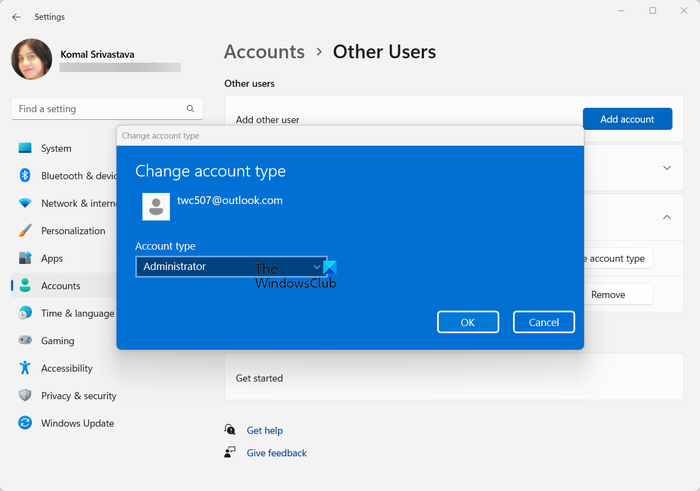Click the twc507@outlook.com email text
The image size is (700, 491).
[230, 200]
